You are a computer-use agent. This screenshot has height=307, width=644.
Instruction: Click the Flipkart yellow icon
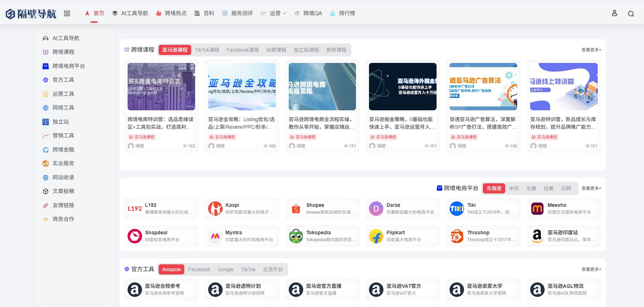[376, 236]
